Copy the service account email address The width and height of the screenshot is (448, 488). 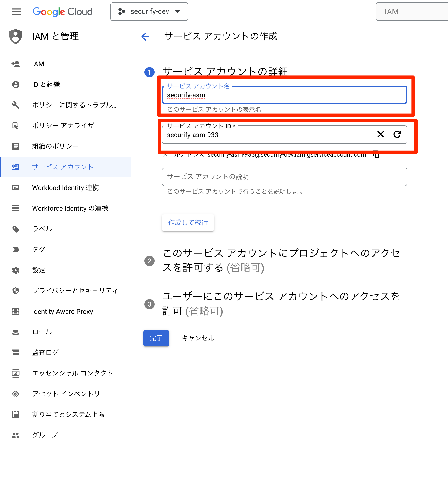point(376,154)
